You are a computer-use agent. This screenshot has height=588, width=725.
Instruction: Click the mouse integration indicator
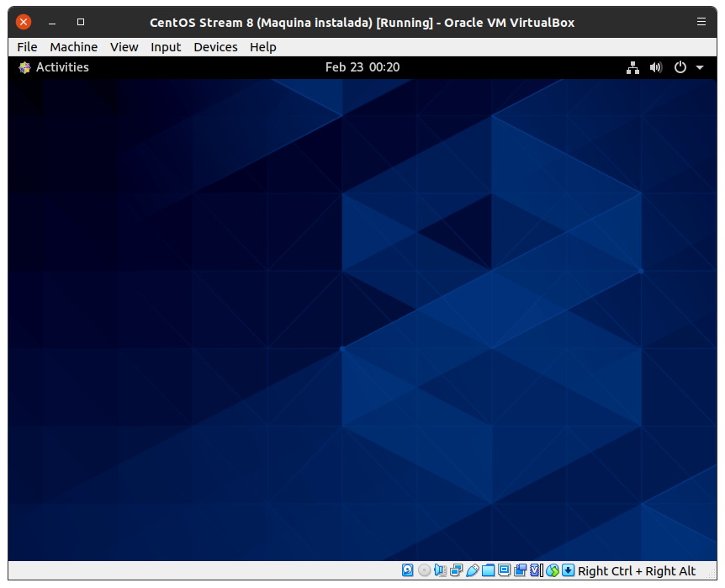point(552,570)
